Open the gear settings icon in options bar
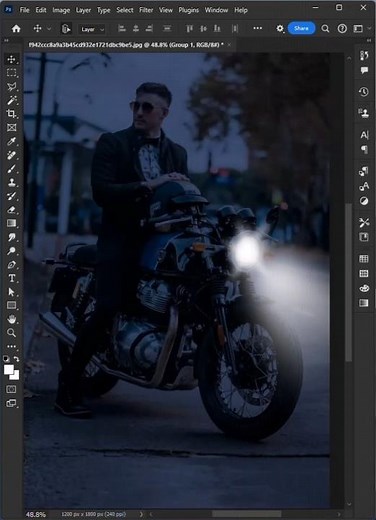Screen dimensions: 376x520 coord(280,29)
